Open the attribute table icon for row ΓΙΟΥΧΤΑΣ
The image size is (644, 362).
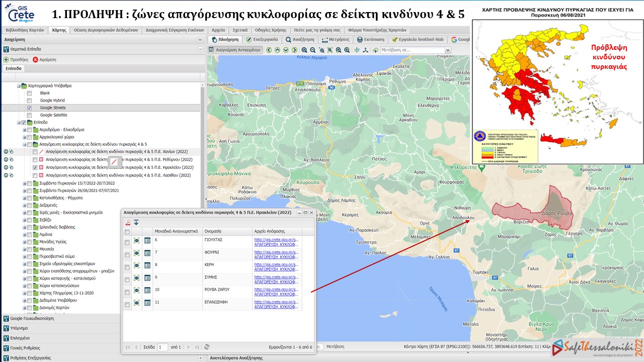147,240
